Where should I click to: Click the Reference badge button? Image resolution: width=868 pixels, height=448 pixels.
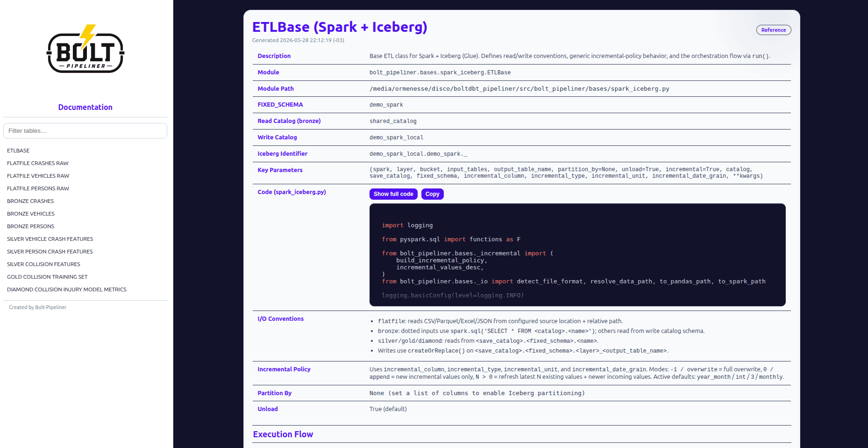[x=774, y=30]
